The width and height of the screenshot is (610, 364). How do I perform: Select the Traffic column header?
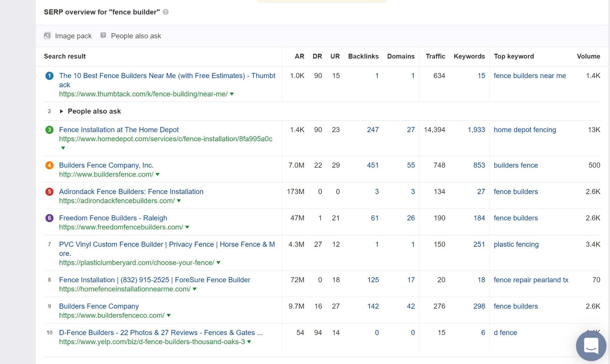pyautogui.click(x=435, y=56)
